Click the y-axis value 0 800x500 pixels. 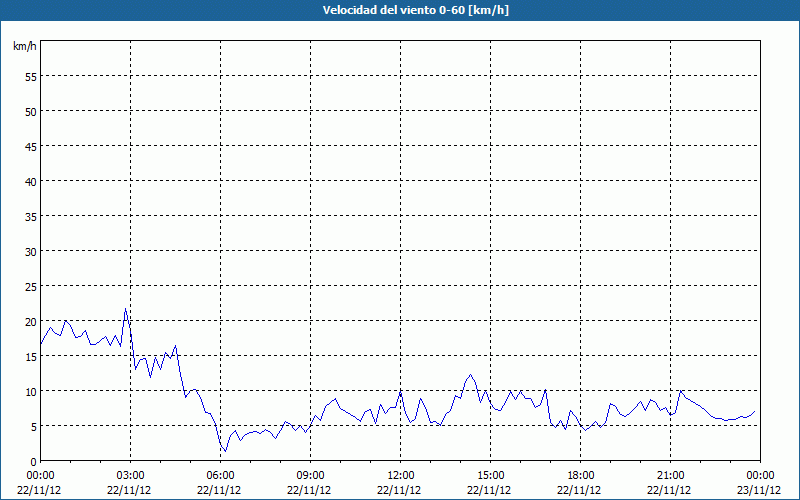(x=34, y=462)
